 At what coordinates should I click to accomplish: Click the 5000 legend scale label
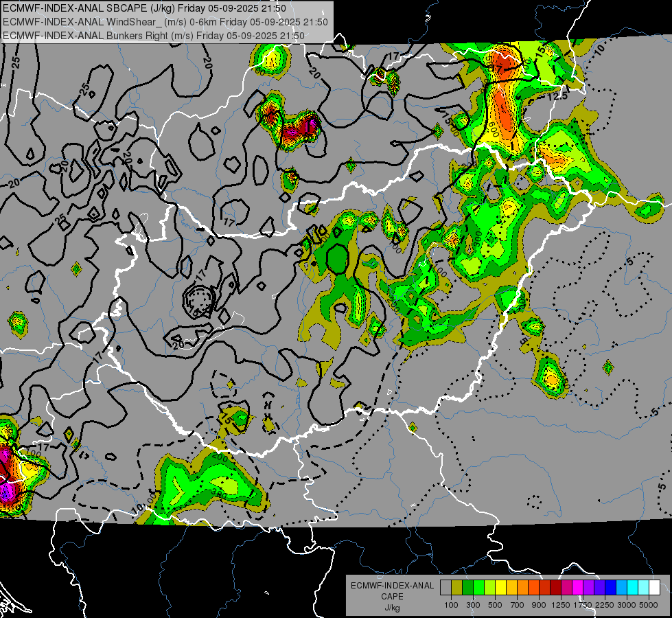[x=649, y=605]
